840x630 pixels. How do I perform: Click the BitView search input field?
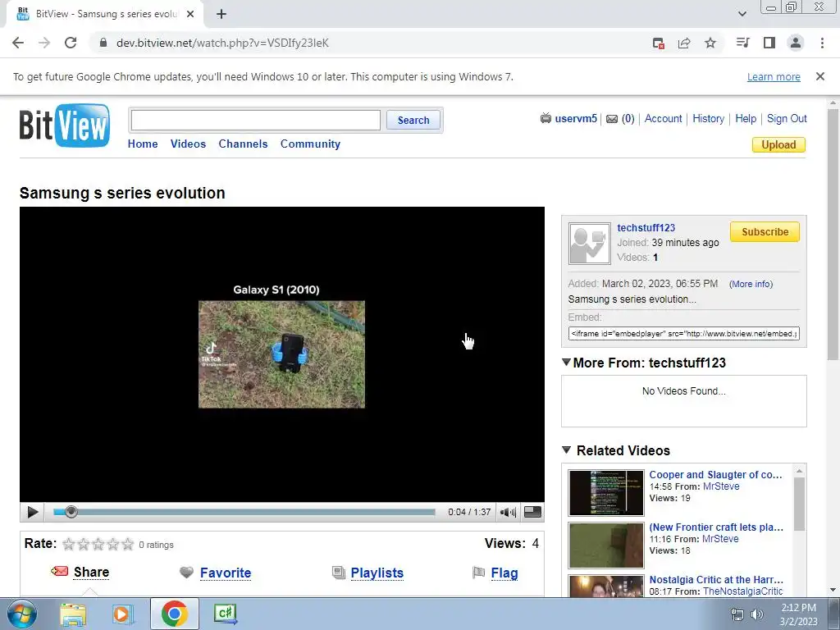[256, 120]
